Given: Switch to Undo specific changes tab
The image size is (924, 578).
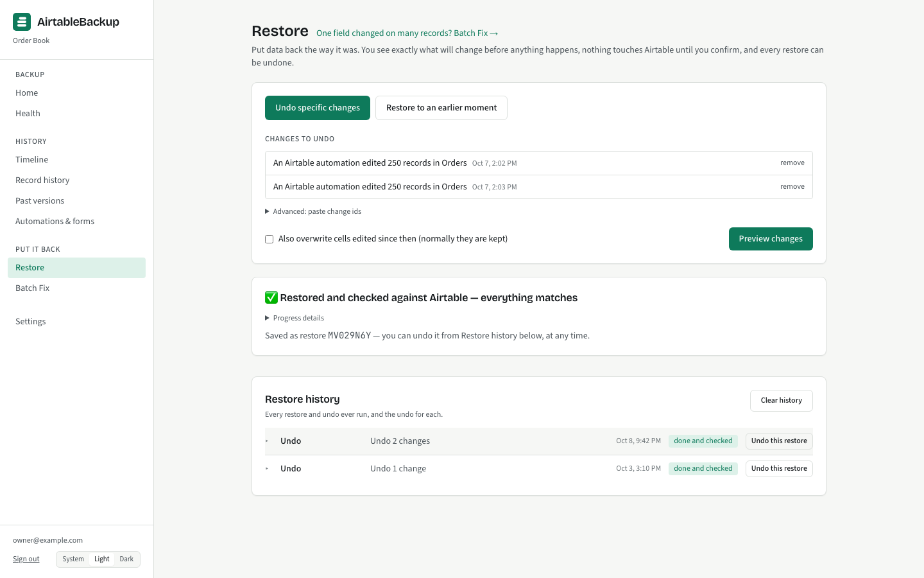Looking at the screenshot, I should (x=318, y=108).
